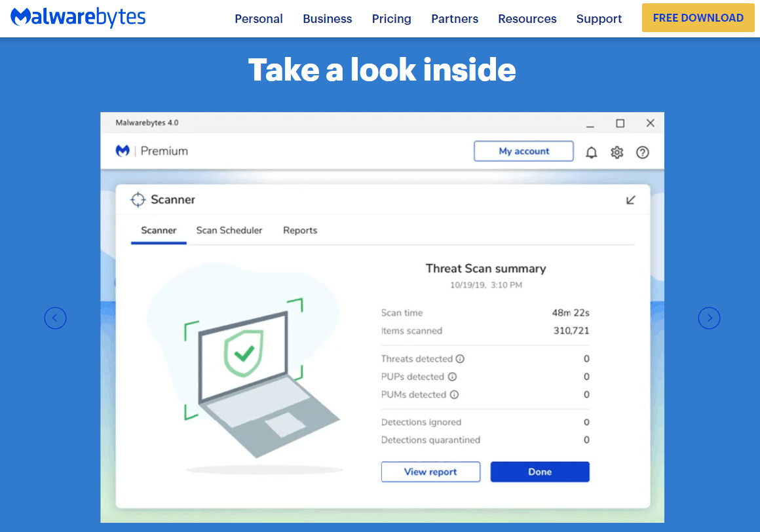The width and height of the screenshot is (760, 532).
Task: Switch to Scan Scheduler tab
Action: click(229, 231)
